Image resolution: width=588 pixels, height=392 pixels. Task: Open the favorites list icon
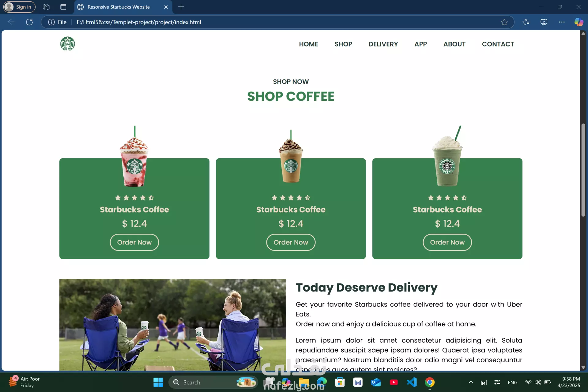tap(526, 22)
